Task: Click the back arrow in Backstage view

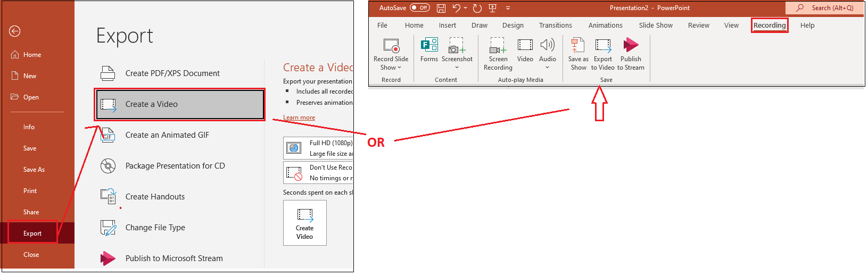Action: 15,31
